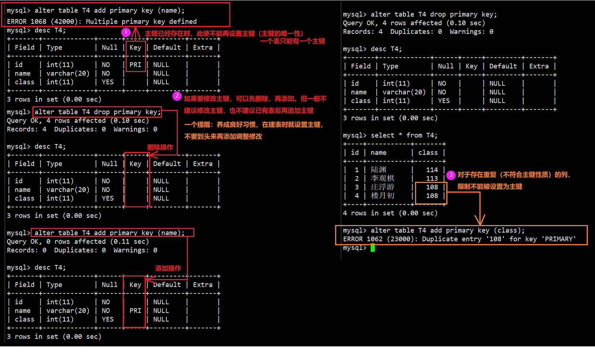Click the class value 108 in 庄浮游's row
Viewport: 595px width, 364px height.
point(432,187)
